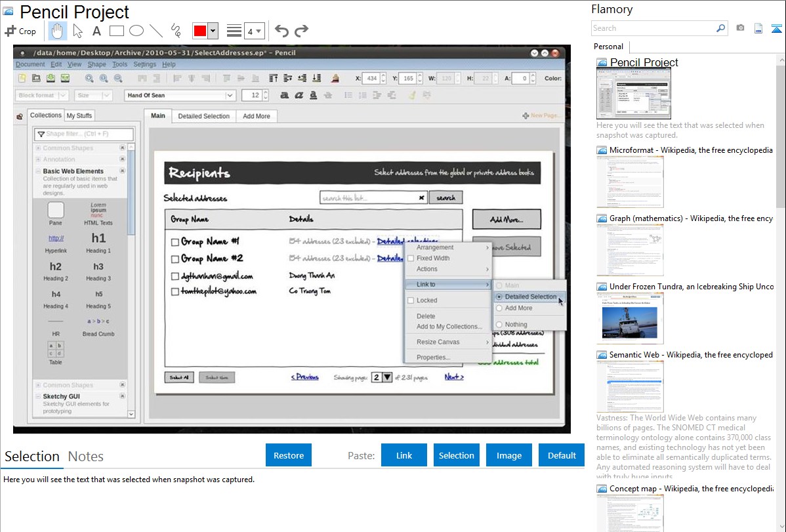Select the rectangle shape tool
Viewport: 786px width, 532px height.
(117, 31)
